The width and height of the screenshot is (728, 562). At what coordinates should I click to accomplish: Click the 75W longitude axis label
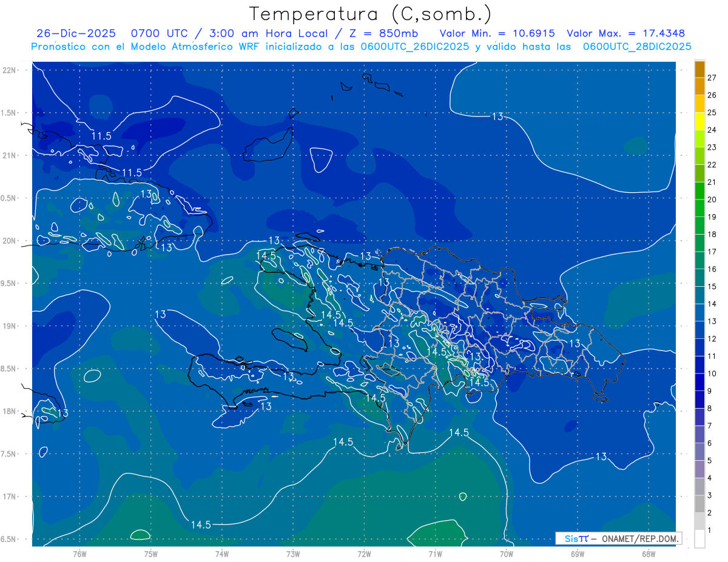click(150, 554)
